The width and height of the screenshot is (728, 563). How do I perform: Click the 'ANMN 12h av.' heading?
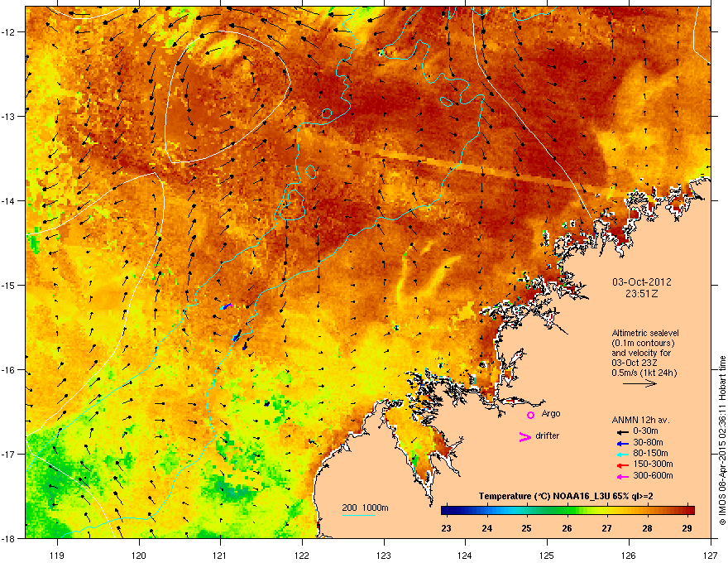point(640,420)
